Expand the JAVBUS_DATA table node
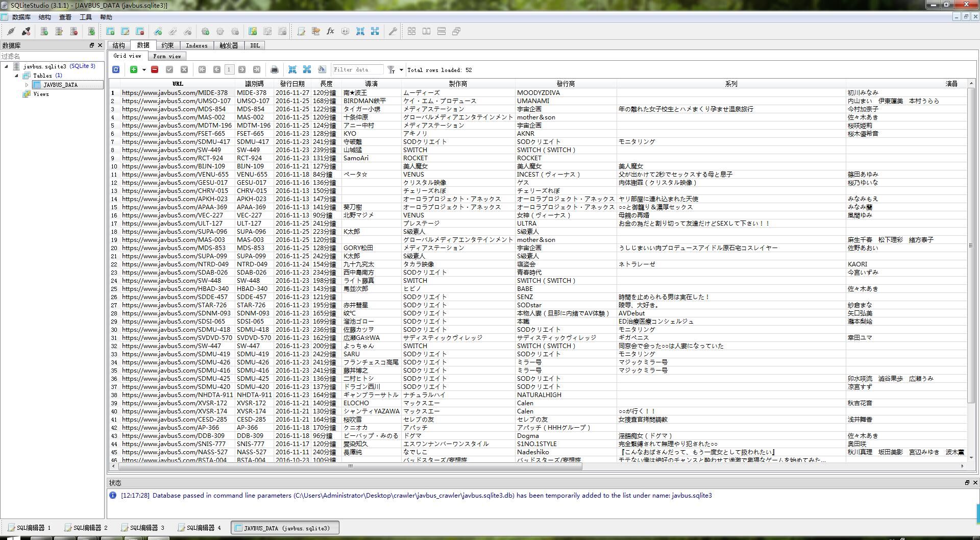 (x=27, y=85)
